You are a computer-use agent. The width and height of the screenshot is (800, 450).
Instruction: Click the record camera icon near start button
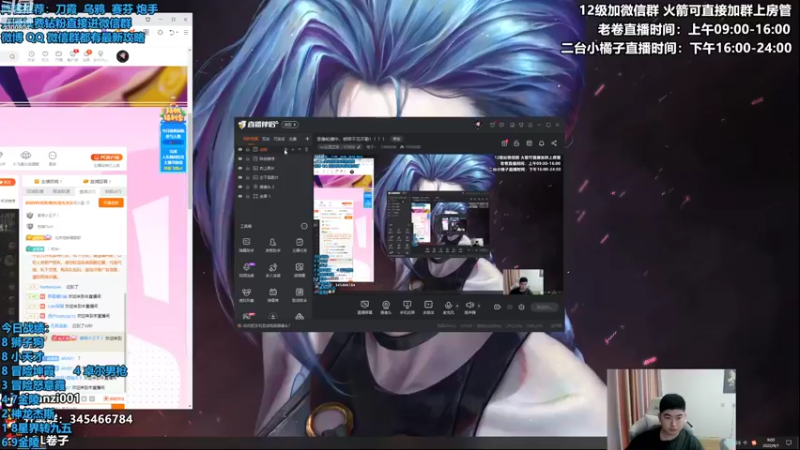[497, 307]
